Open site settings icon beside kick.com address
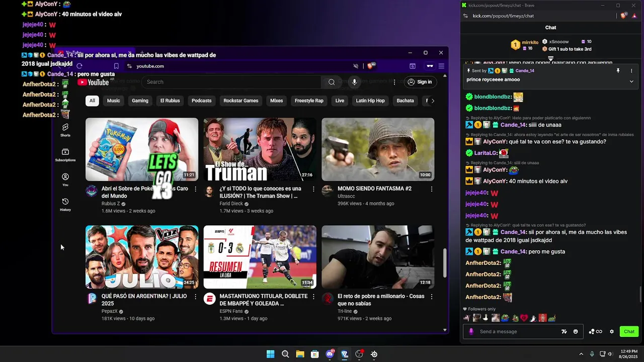The width and height of the screenshot is (644, 362). (x=465, y=16)
